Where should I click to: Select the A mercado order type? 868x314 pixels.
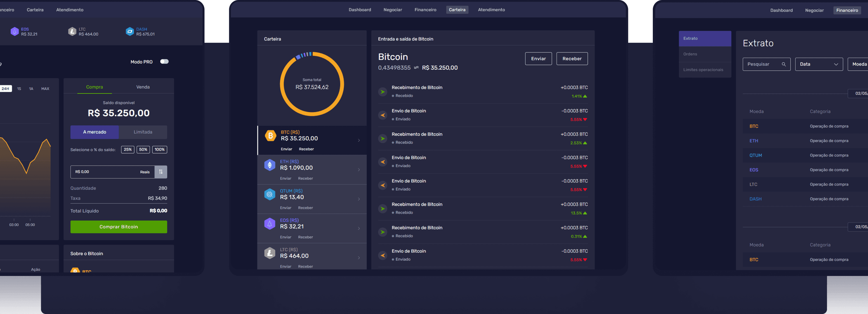[94, 132]
